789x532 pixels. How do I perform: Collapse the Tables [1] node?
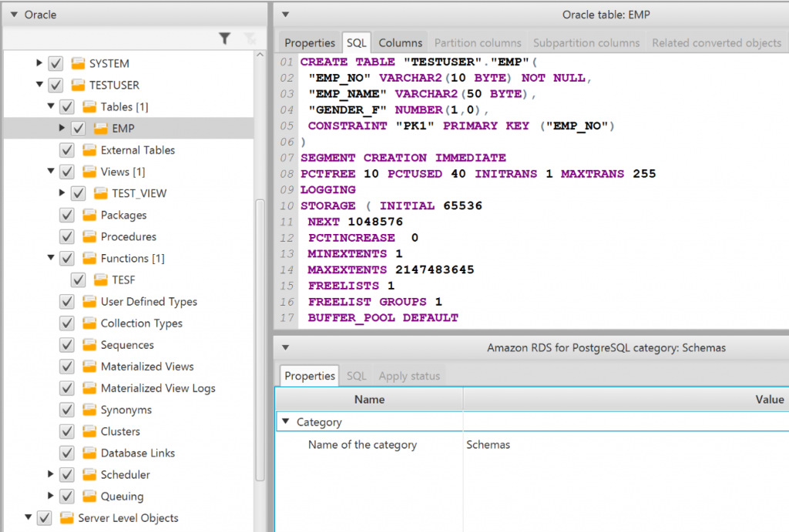coord(51,106)
